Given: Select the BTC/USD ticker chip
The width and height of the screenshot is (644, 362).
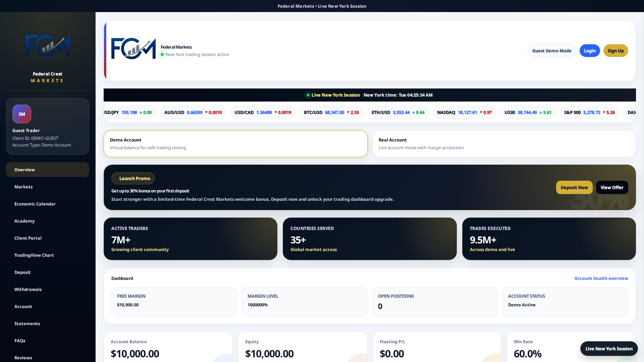Looking at the screenshot, I should [x=331, y=112].
